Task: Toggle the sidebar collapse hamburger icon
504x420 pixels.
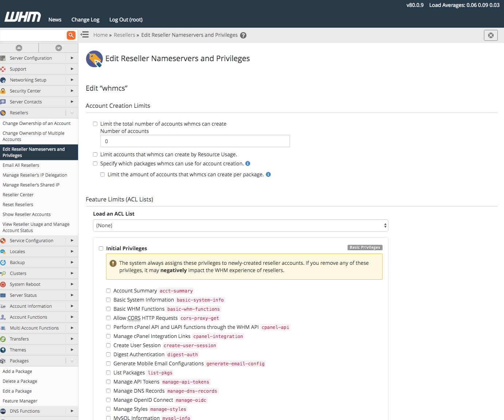Action: coord(85,35)
